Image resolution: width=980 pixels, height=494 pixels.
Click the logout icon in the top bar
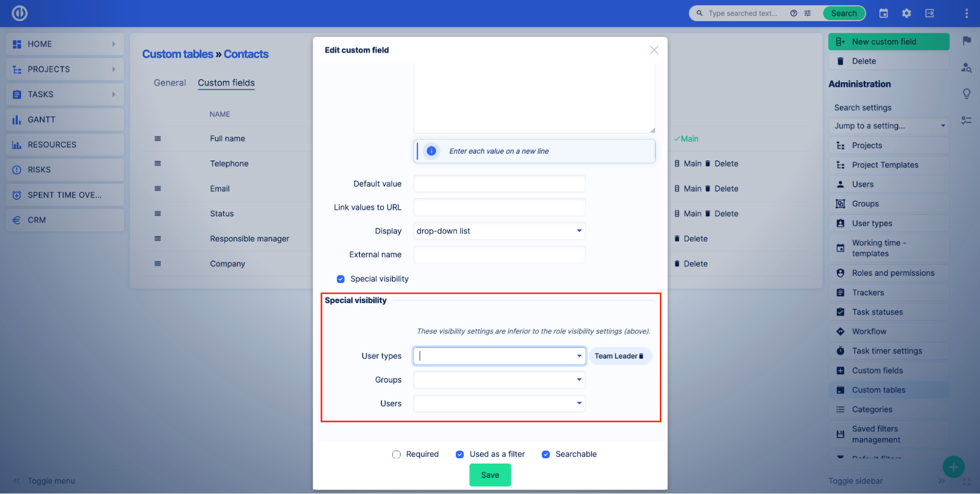click(929, 13)
